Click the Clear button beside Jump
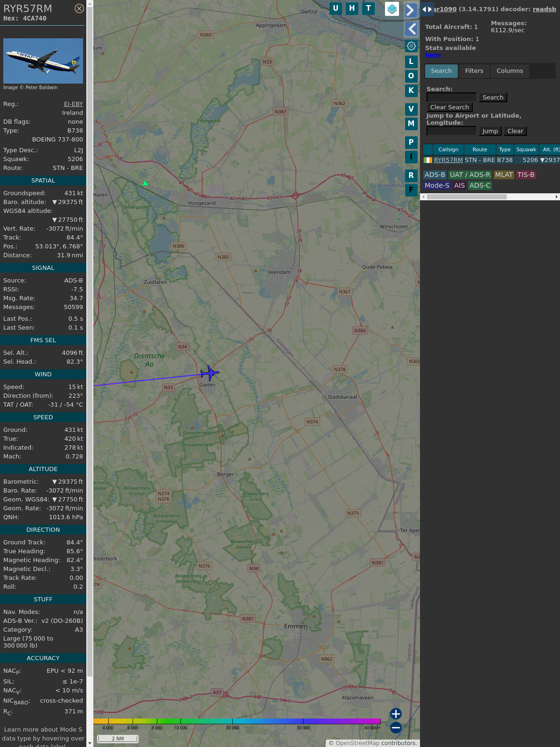The width and height of the screenshot is (560, 747). (x=515, y=131)
